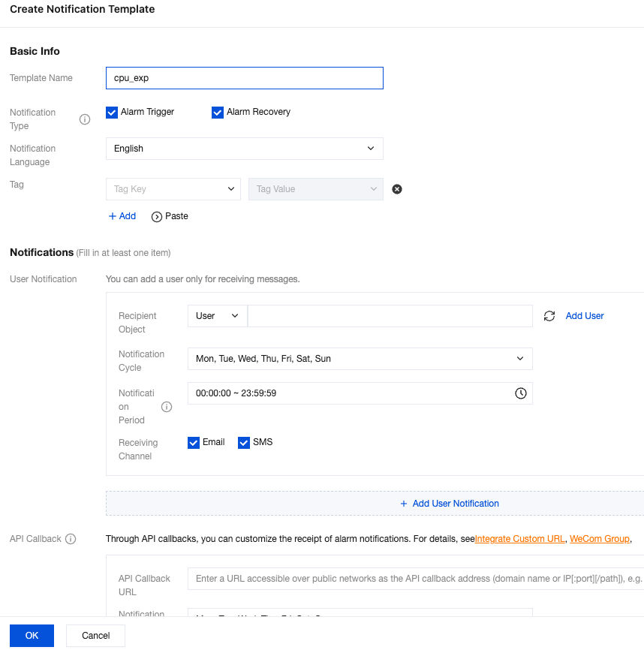Uncheck the Alarm Trigger checkbox
644x653 pixels.
click(x=112, y=113)
